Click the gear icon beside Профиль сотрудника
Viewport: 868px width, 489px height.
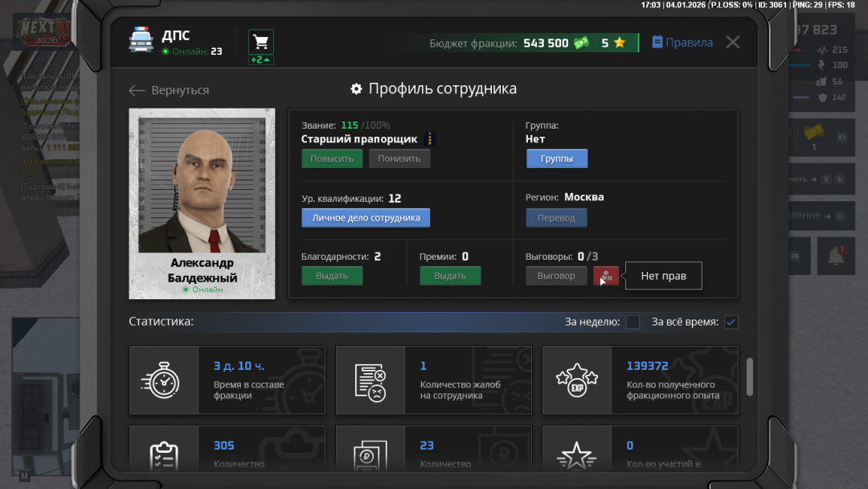point(356,88)
